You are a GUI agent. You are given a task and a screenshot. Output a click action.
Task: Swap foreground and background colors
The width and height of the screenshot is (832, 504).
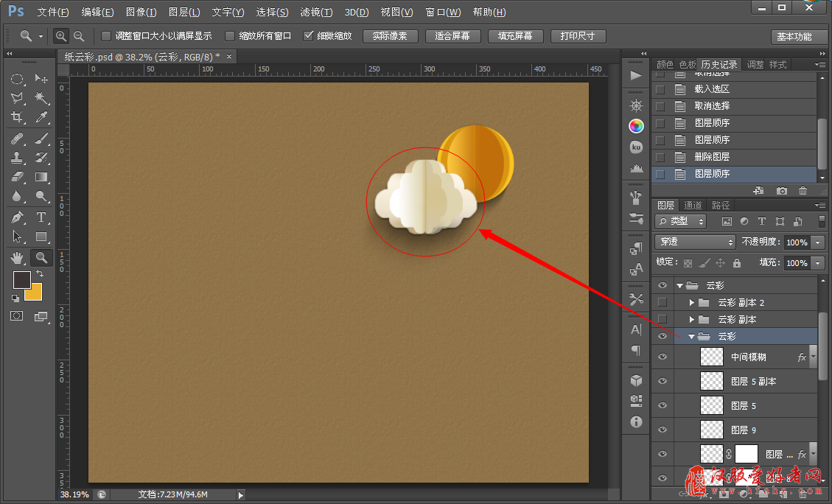pyautogui.click(x=40, y=273)
